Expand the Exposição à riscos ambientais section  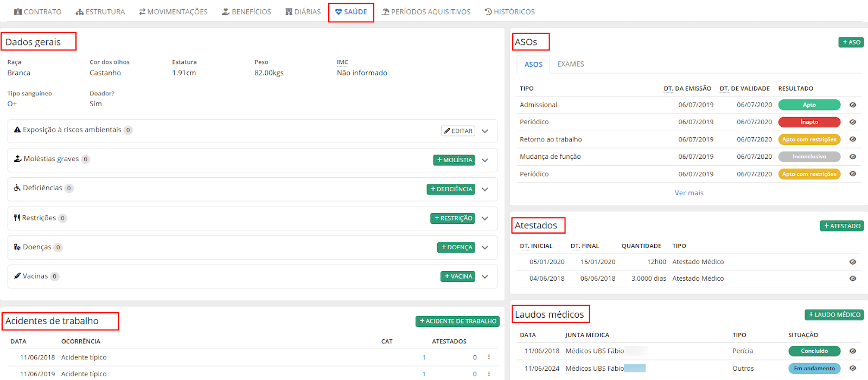[485, 131]
